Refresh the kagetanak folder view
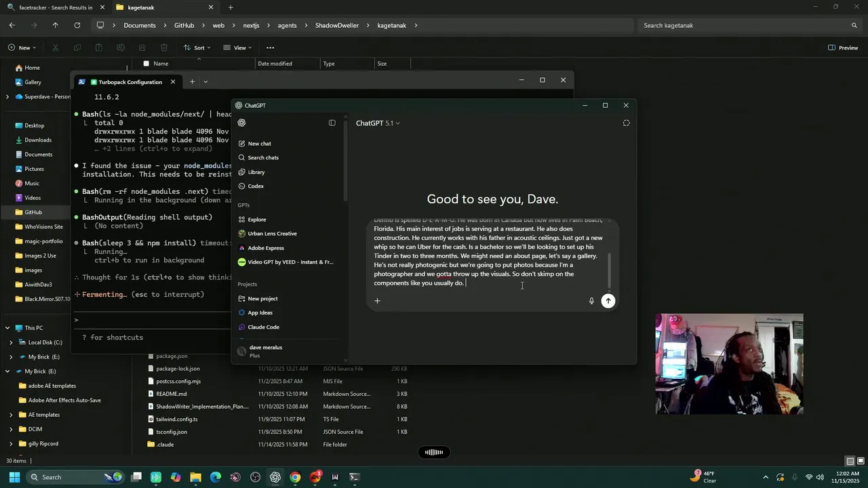 pyautogui.click(x=77, y=25)
